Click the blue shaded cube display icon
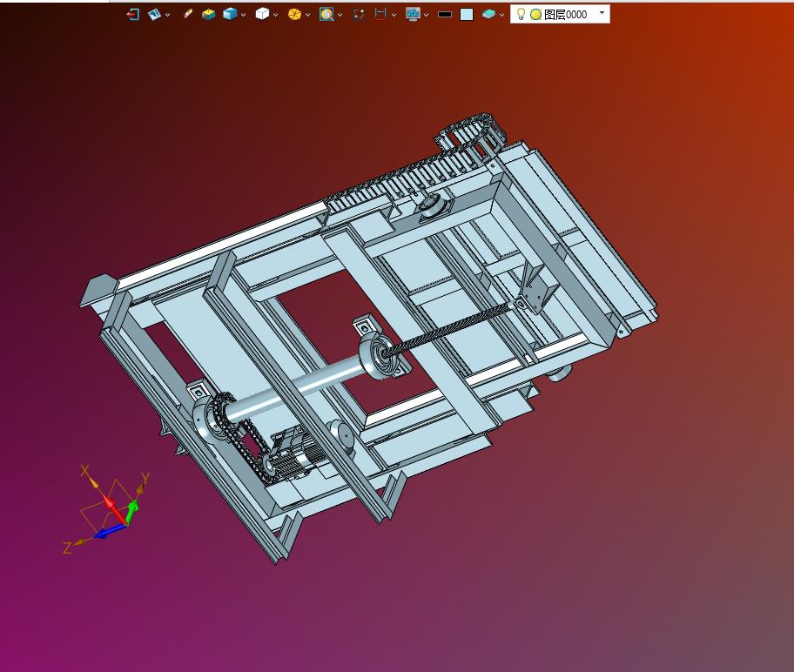Viewport: 794px width, 672px height. (230, 14)
